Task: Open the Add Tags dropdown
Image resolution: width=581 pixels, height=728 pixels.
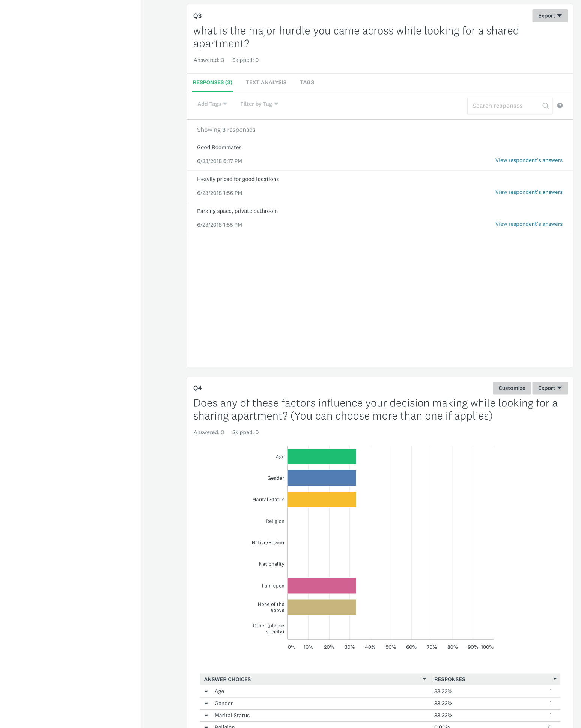Action: tap(212, 104)
